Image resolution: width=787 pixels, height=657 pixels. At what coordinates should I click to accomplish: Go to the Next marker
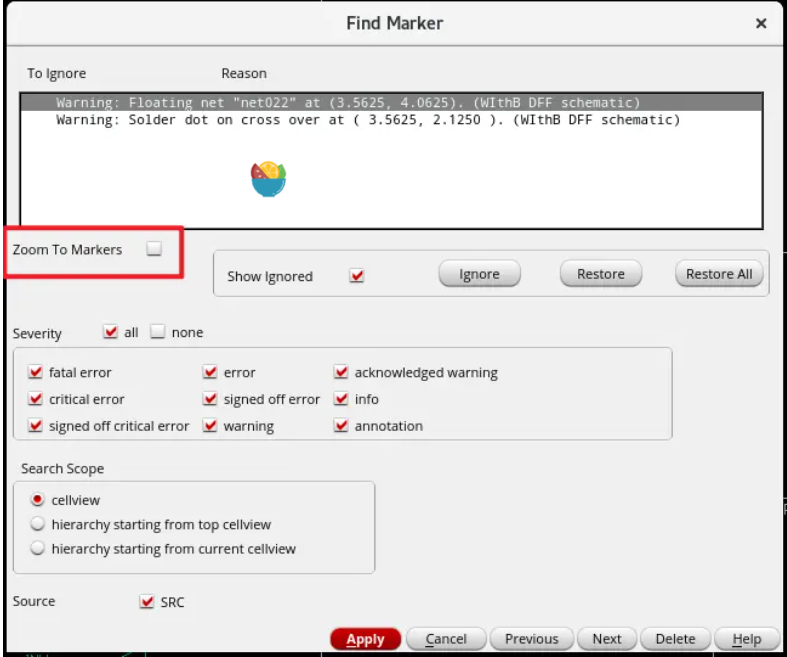coord(607,639)
